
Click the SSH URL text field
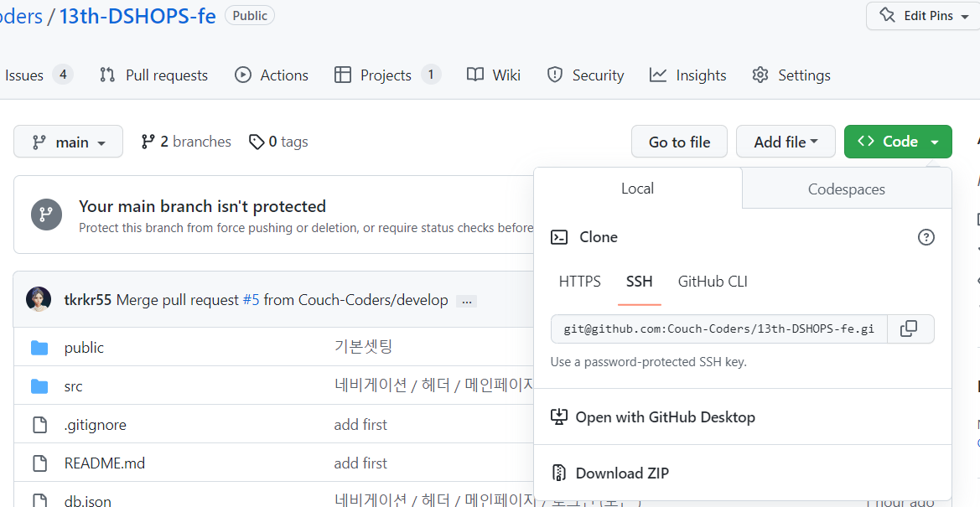pyautogui.click(x=718, y=329)
